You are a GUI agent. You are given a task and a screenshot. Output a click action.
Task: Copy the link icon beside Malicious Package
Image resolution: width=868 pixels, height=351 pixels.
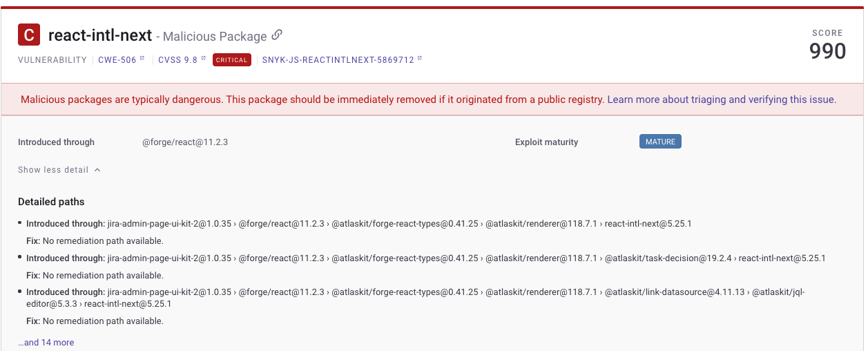[278, 35]
